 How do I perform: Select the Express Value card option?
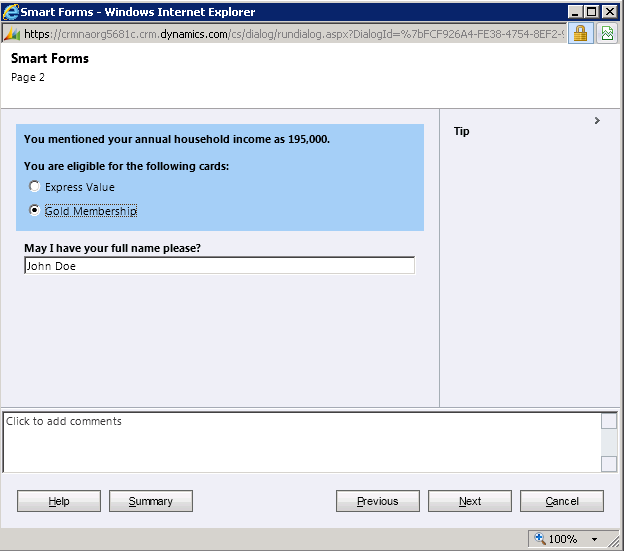click(x=35, y=187)
